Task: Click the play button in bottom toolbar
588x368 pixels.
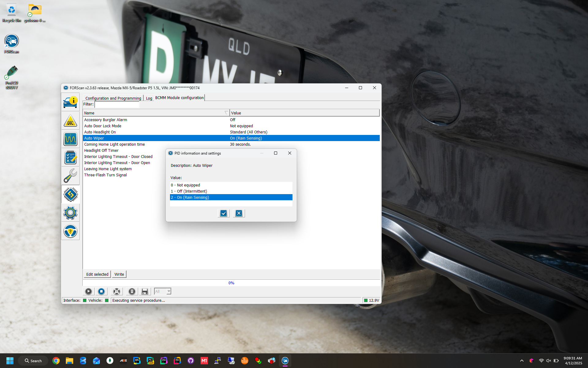Action: coord(88,291)
